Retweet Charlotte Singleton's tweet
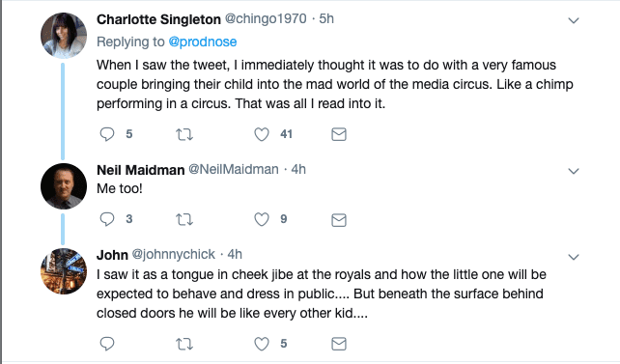Image resolution: width=620 pixels, height=364 pixels. [184, 135]
